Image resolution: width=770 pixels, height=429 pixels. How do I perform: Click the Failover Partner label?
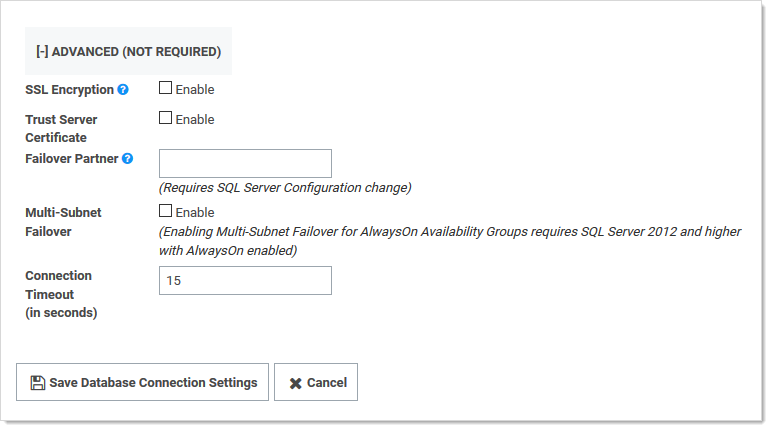coord(72,159)
